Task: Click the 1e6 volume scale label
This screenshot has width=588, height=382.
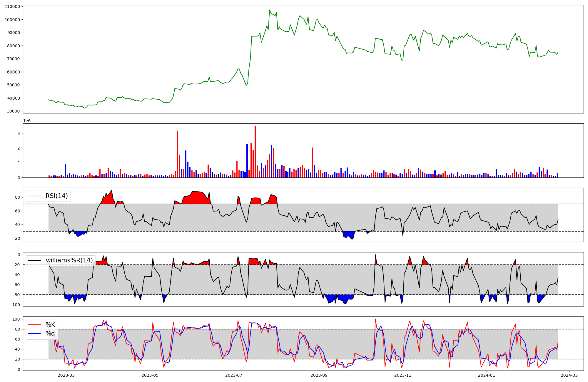Action: tap(27, 121)
